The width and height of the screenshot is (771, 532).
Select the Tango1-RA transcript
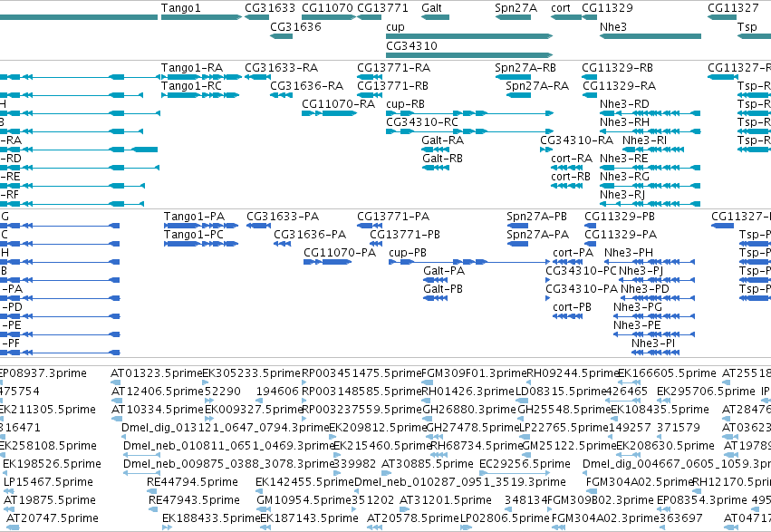click(202, 77)
